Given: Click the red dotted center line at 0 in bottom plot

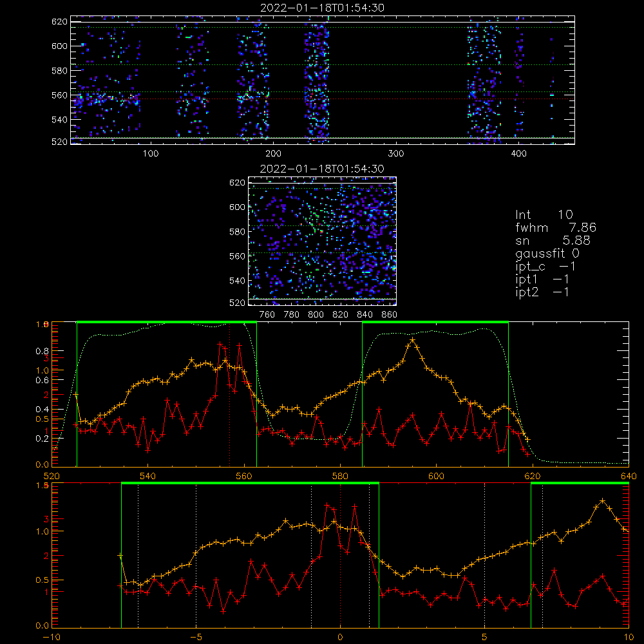Looking at the screenshot, I should [340, 554].
